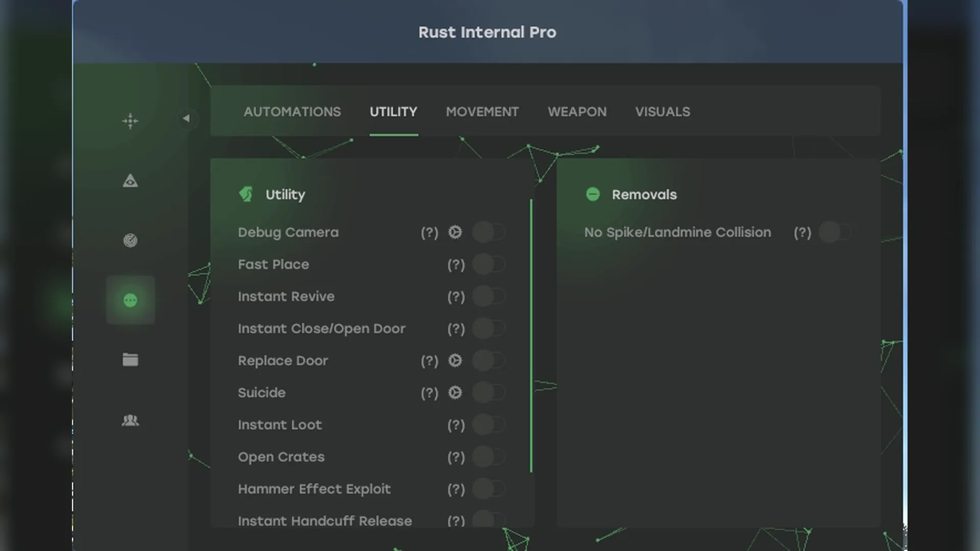The image size is (980, 551).
Task: Open Debug Camera gear settings
Action: (455, 232)
